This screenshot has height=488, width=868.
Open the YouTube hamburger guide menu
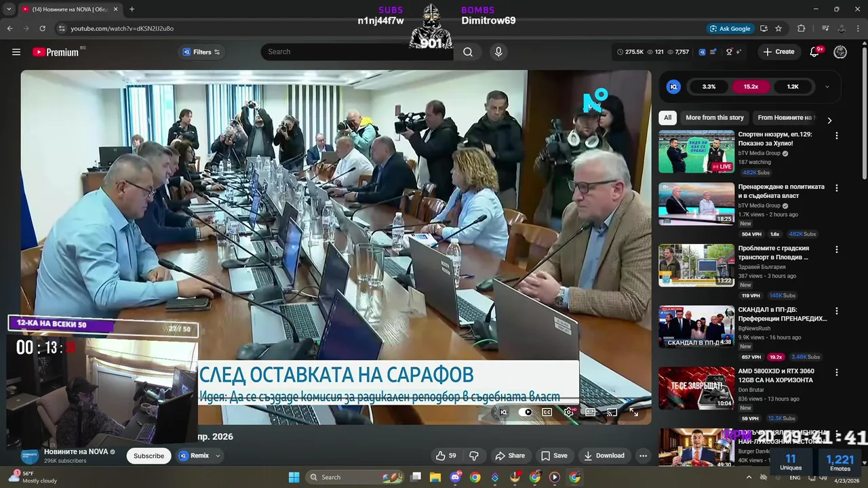(x=16, y=52)
